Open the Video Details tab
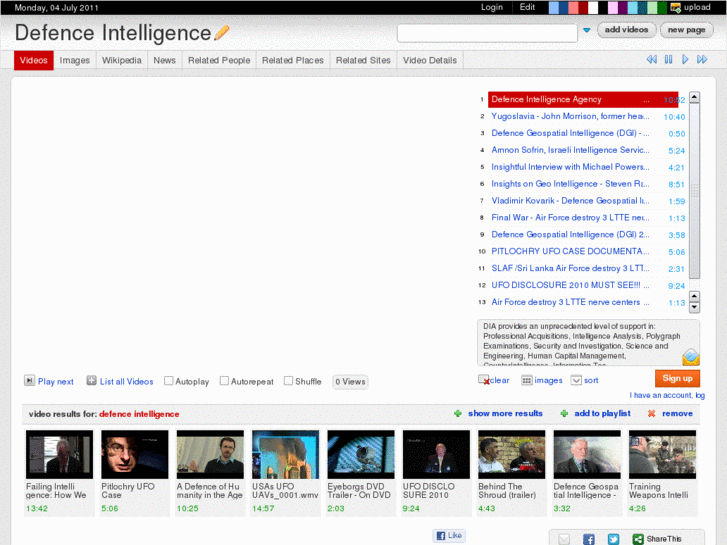Image resolution: width=727 pixels, height=545 pixels. pyautogui.click(x=430, y=60)
